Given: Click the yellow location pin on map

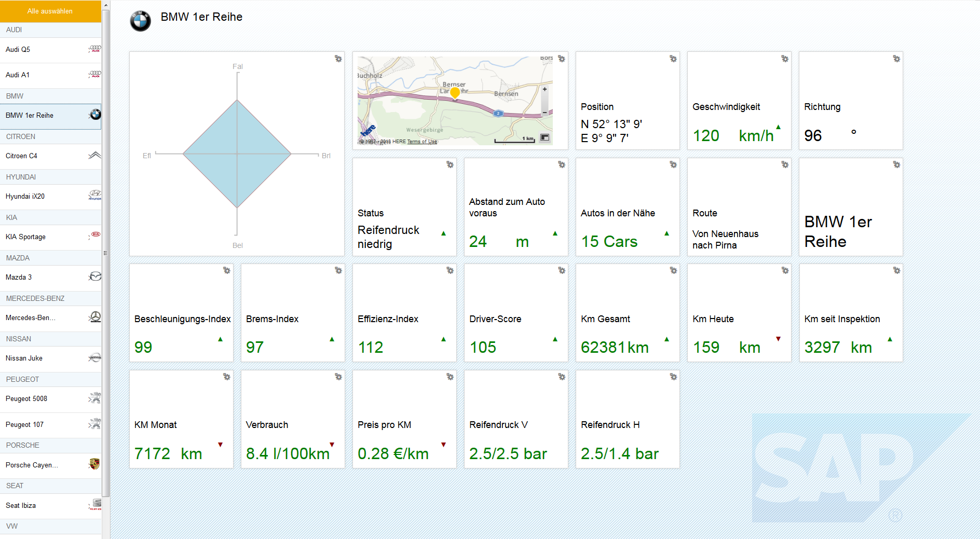Looking at the screenshot, I should point(455,93).
